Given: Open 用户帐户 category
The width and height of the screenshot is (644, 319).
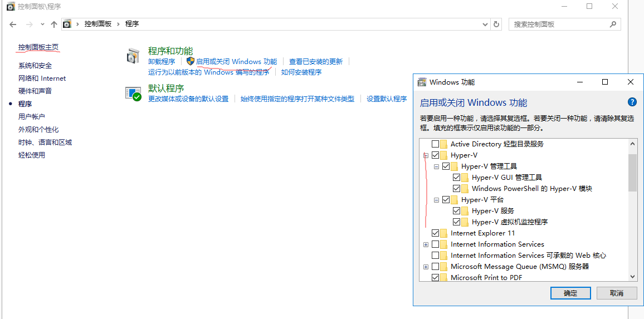Looking at the screenshot, I should (x=32, y=116).
